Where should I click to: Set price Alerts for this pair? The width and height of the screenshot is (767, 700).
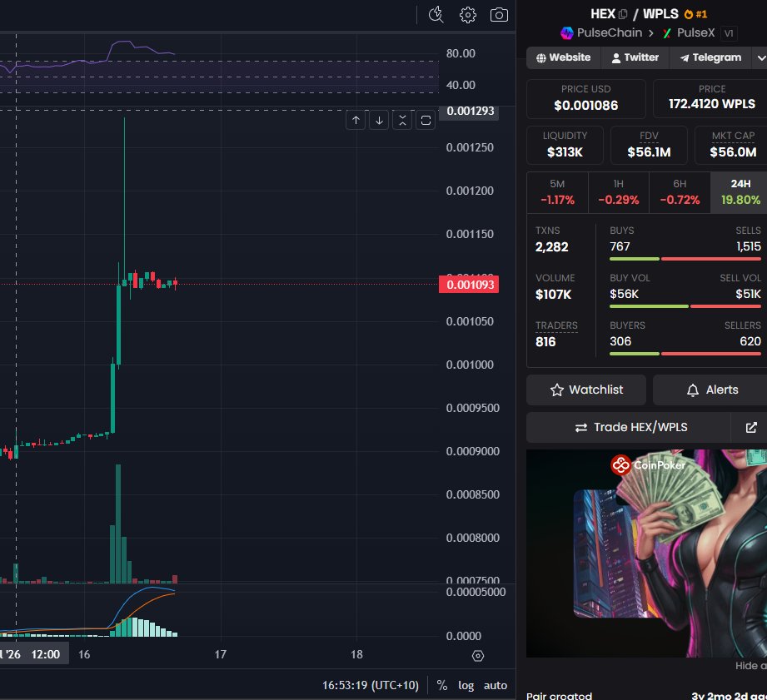[x=712, y=390]
